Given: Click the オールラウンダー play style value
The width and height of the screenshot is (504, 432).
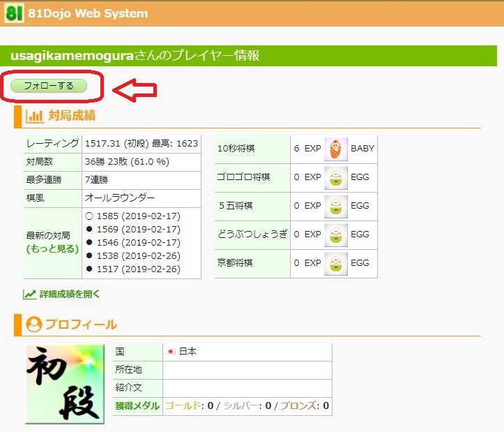Looking at the screenshot, I should (120, 198).
